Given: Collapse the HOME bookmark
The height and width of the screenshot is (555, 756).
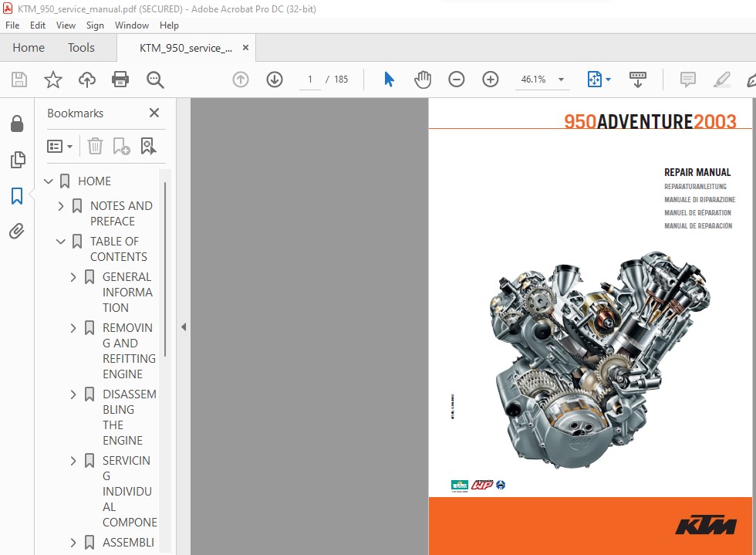Looking at the screenshot, I should click(48, 181).
